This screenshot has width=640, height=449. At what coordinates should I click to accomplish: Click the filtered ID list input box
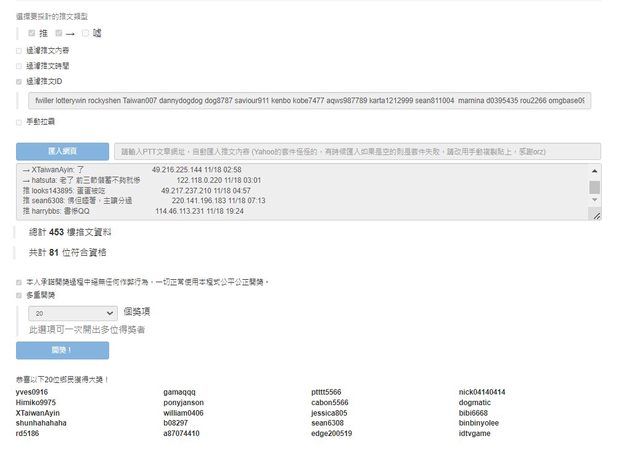[x=310, y=101]
